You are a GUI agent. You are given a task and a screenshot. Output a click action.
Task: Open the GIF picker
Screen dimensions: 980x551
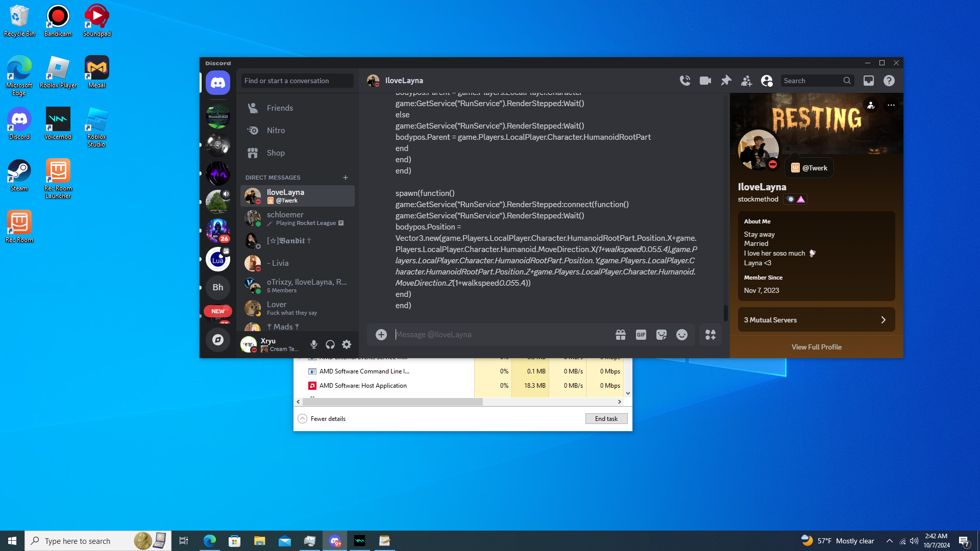pyautogui.click(x=641, y=335)
